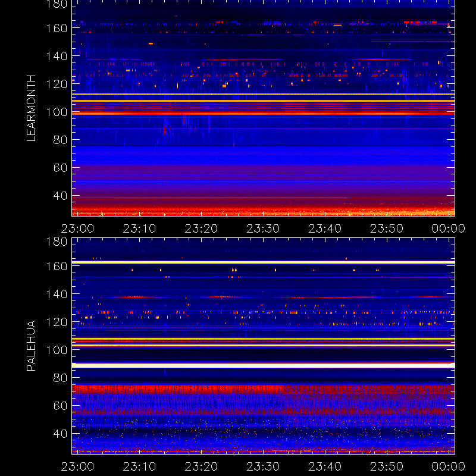Click the white band near 162 in Palehua

click(263, 262)
